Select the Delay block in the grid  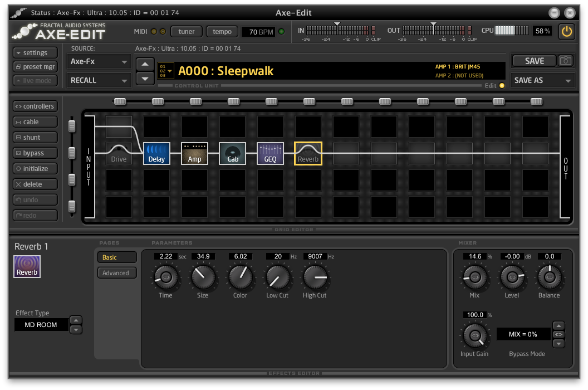point(157,153)
